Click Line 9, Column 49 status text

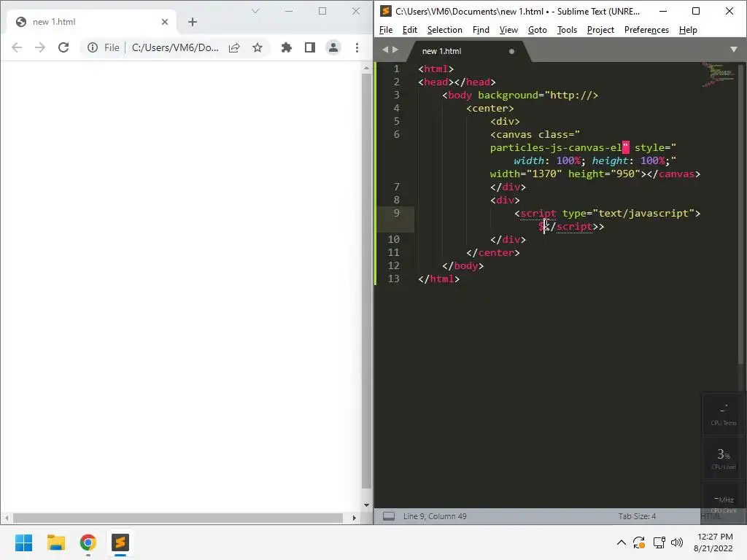point(435,516)
